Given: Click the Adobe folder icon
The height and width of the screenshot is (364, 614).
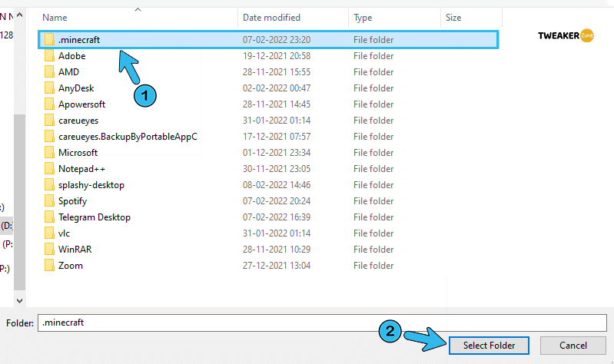Looking at the screenshot, I should (49, 56).
